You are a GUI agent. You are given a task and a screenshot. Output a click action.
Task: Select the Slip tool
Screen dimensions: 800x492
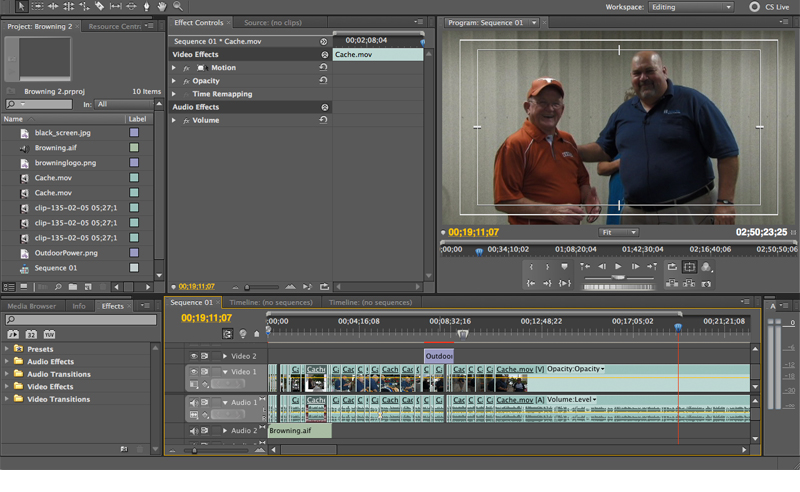pos(116,6)
